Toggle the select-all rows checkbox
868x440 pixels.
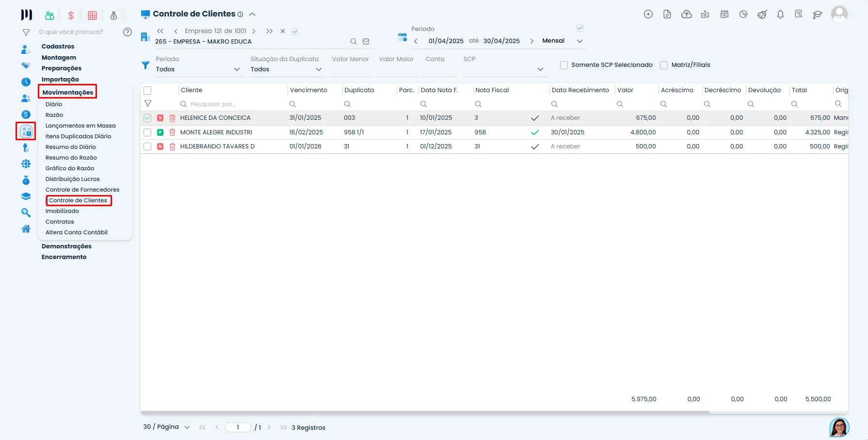coord(147,90)
